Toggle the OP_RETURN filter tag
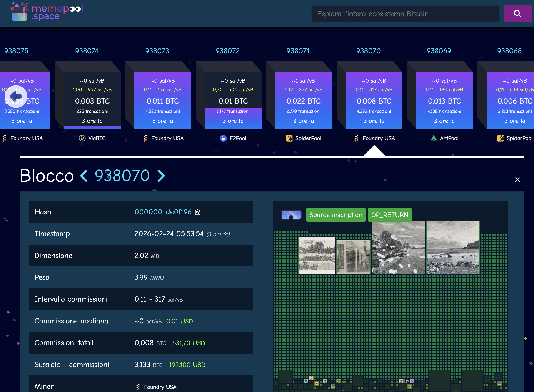Image resolution: width=534 pixels, height=392 pixels. pyautogui.click(x=389, y=215)
